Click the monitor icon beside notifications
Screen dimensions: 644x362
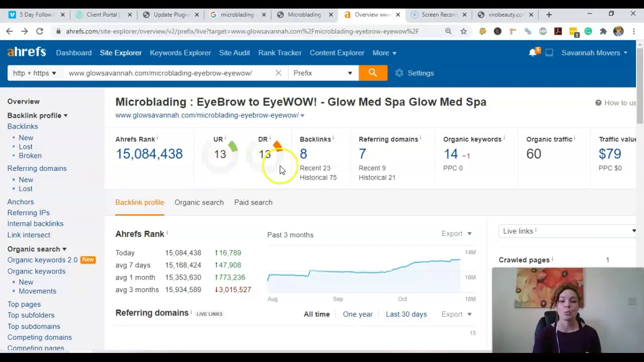549,52
